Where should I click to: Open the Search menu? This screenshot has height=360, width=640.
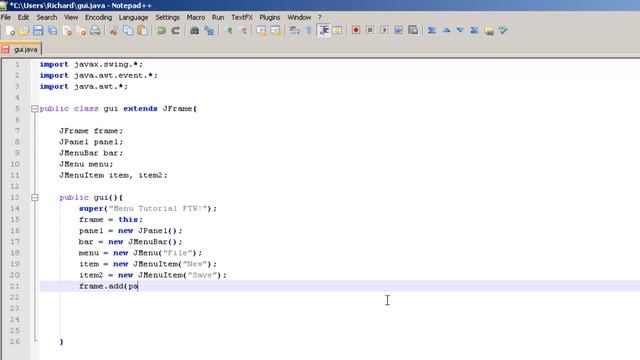point(47,17)
